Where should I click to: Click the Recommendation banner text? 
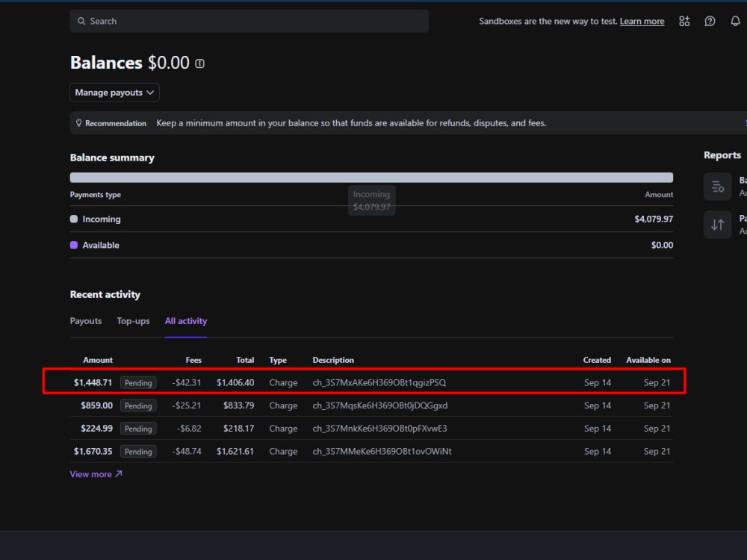coord(351,123)
